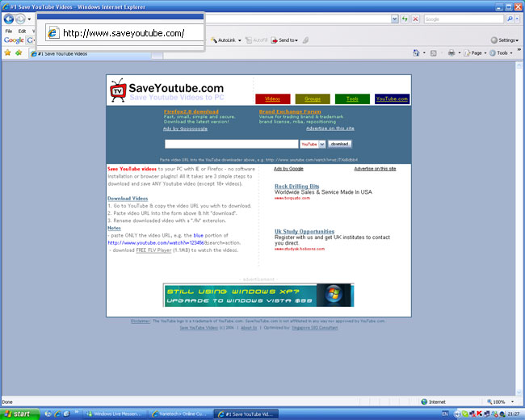Open the Tools menu in command bar

501,53
